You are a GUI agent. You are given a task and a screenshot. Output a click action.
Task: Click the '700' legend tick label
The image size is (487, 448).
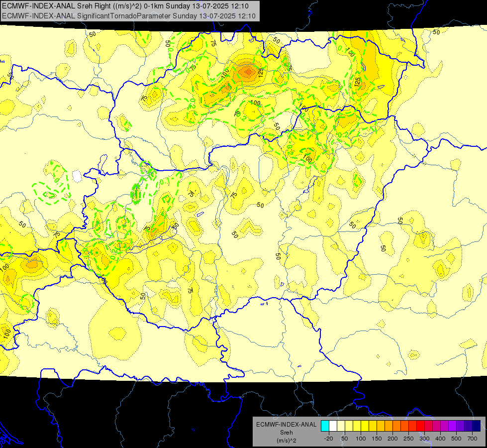coord(472,439)
